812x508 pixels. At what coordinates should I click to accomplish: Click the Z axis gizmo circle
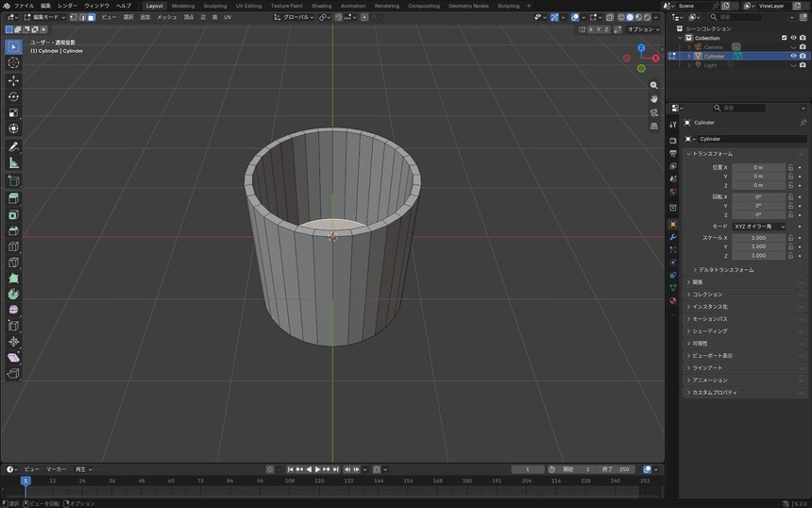tap(641, 47)
